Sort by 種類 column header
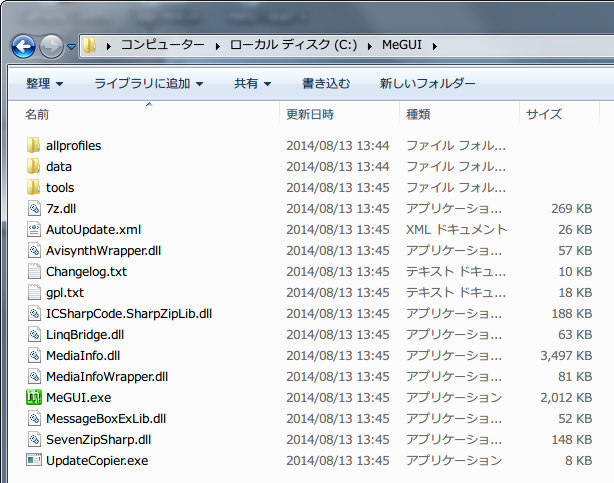This screenshot has width=614, height=483. 418,114
